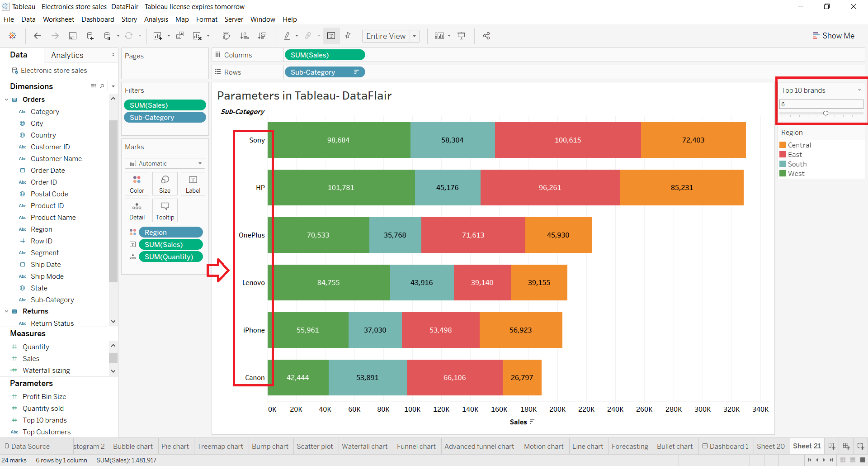Open the Entire View fit dropdown
Viewport: 868px width, 466px height.
point(414,36)
